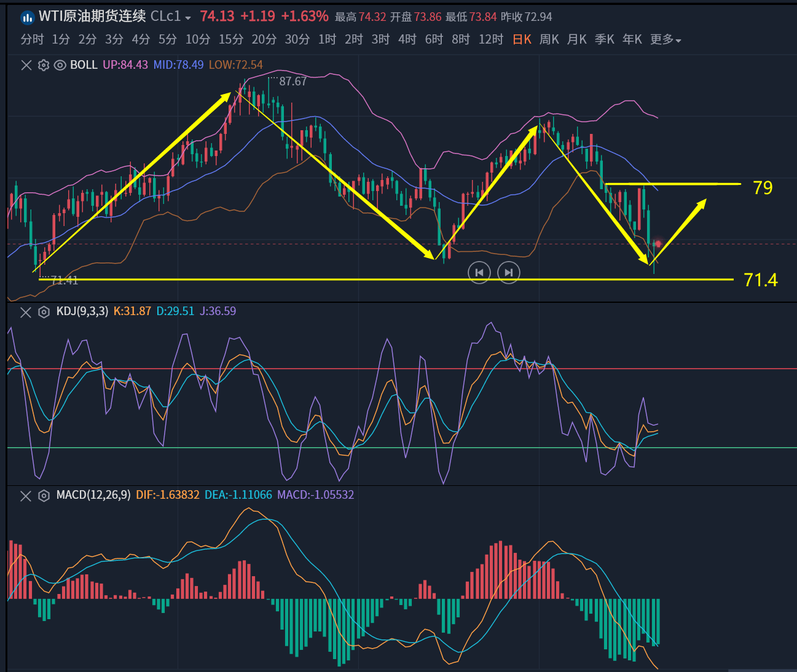797x672 pixels.
Task: Open KDJ indicator settings hexagon icon
Action: (44, 312)
